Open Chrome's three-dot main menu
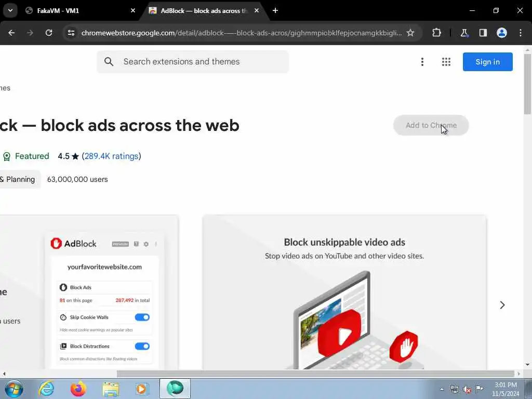This screenshot has width=532, height=399. (521, 33)
